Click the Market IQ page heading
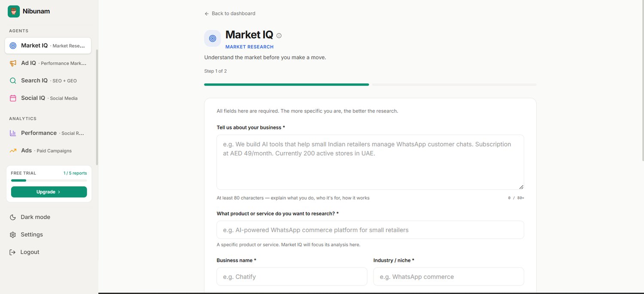 (249, 35)
